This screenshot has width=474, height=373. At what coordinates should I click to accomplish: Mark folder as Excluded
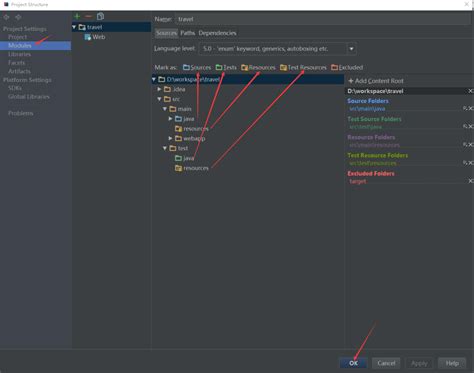(347, 68)
